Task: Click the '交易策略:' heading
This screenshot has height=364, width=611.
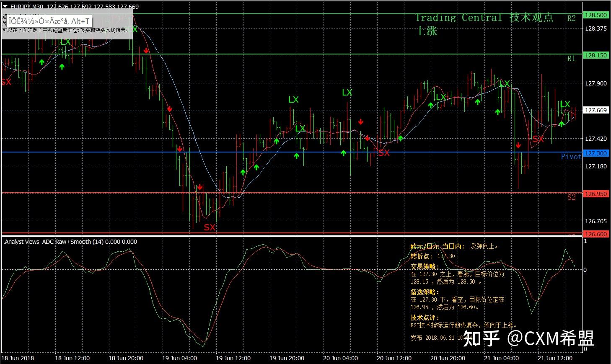Action: click(x=425, y=266)
